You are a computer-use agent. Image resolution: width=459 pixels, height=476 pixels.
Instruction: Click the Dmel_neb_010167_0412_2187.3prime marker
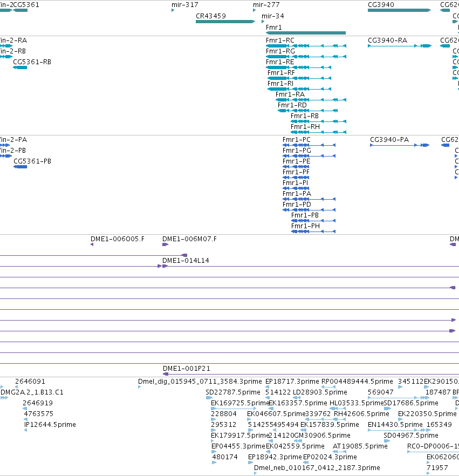coord(256,473)
